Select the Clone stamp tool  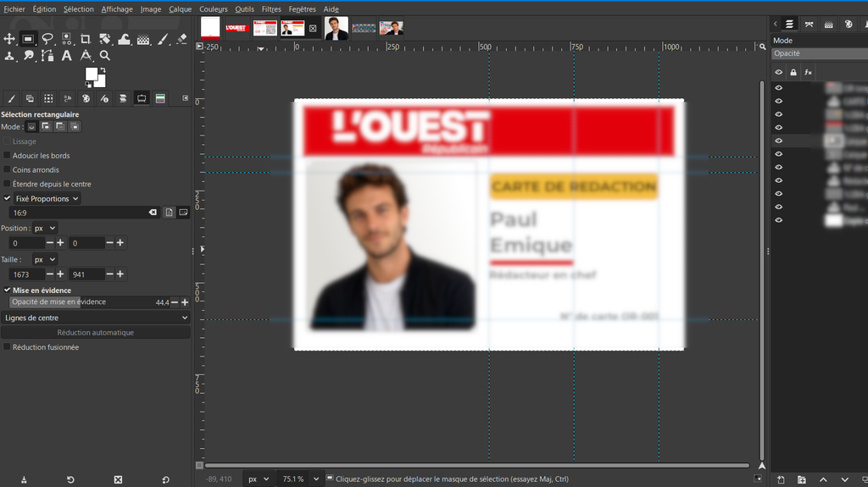(x=9, y=55)
